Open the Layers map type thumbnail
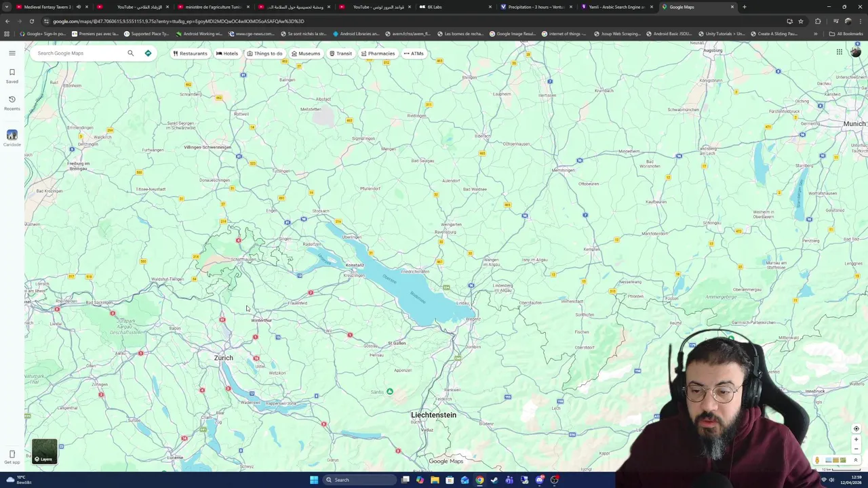868x488 pixels. pyautogui.click(x=45, y=451)
